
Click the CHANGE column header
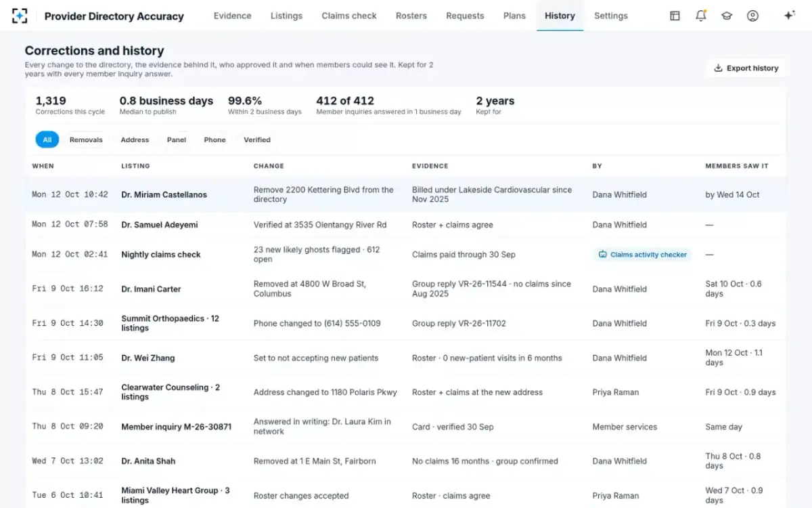pyautogui.click(x=269, y=166)
